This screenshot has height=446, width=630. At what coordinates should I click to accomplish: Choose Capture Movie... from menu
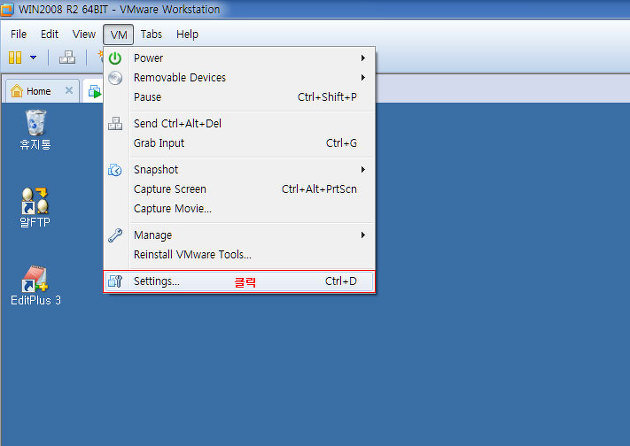pos(239,209)
